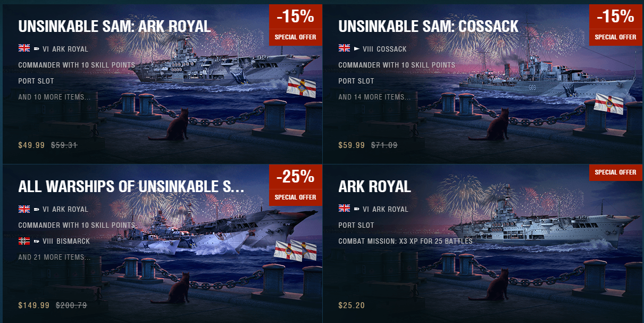Click UK flag icon in Unsinkable Sam: Ark Royal card

tap(24, 48)
